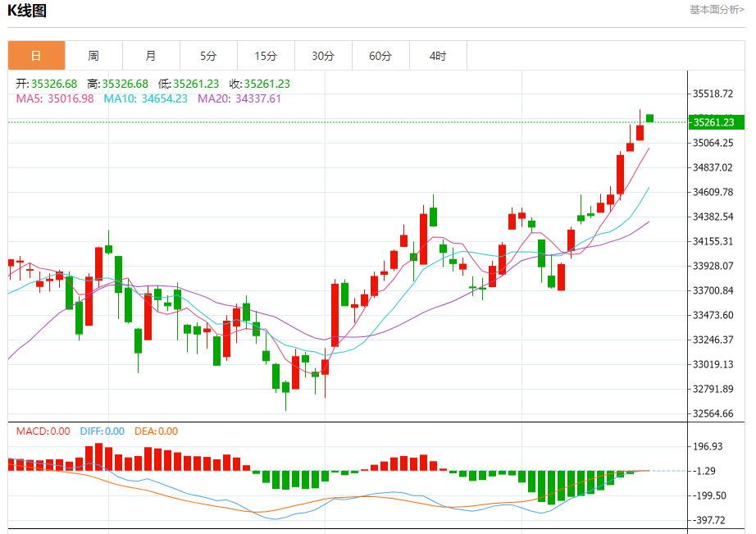This screenshot has height=534, width=756.
Task: Click the MACD:0.00 indicator label
Action: point(43,431)
